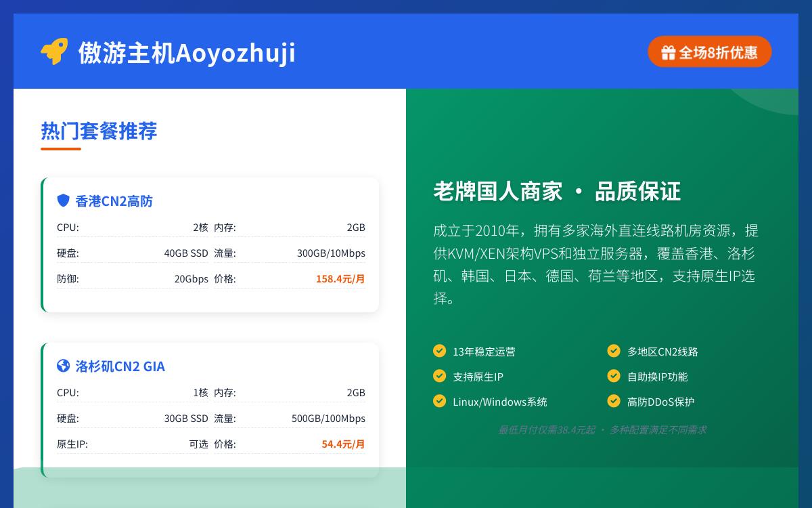Click the 热门套餐推荐 section heading
The image size is (812, 508).
(99, 131)
